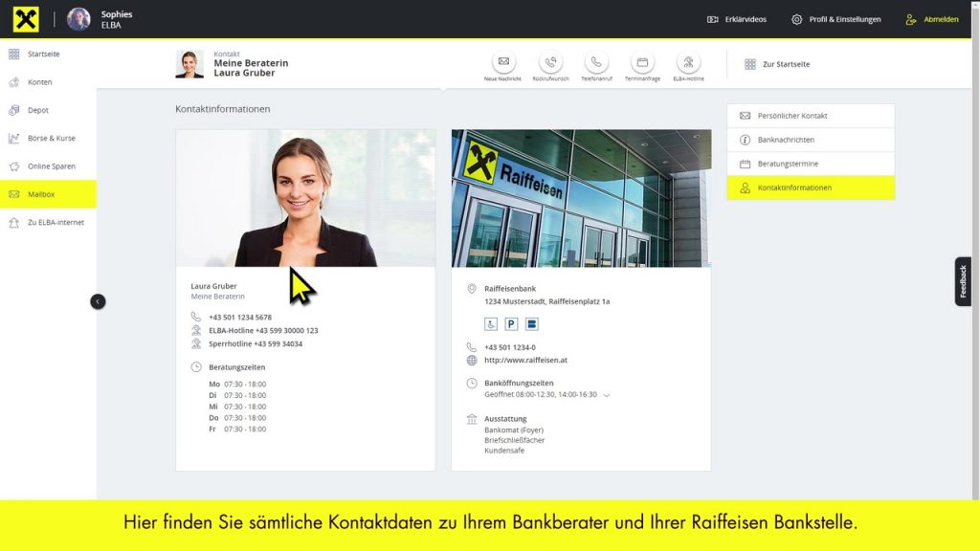
Task: Open Profil & Einstellungen settings
Action: pos(835,19)
